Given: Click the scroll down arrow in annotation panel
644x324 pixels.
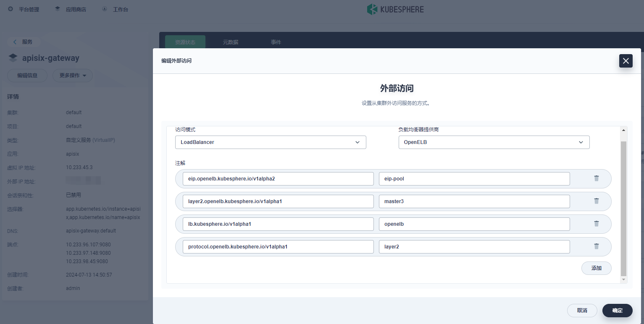Looking at the screenshot, I should tap(623, 280).
